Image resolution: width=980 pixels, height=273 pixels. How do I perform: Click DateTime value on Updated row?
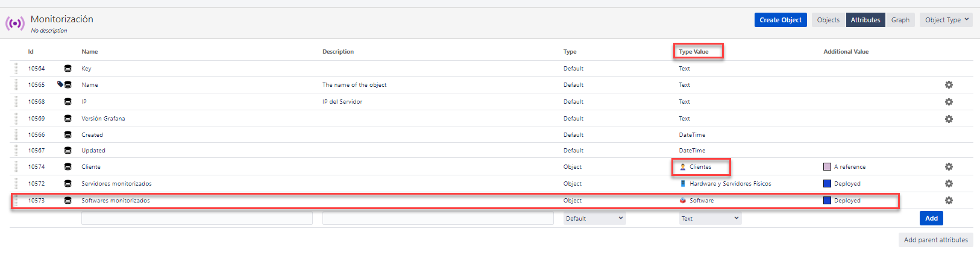[x=692, y=151]
